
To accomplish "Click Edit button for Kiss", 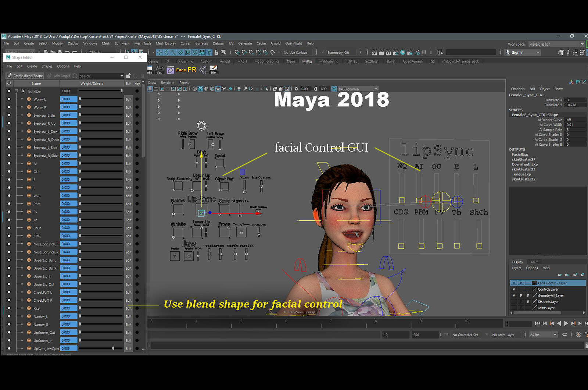I will (x=128, y=308).
